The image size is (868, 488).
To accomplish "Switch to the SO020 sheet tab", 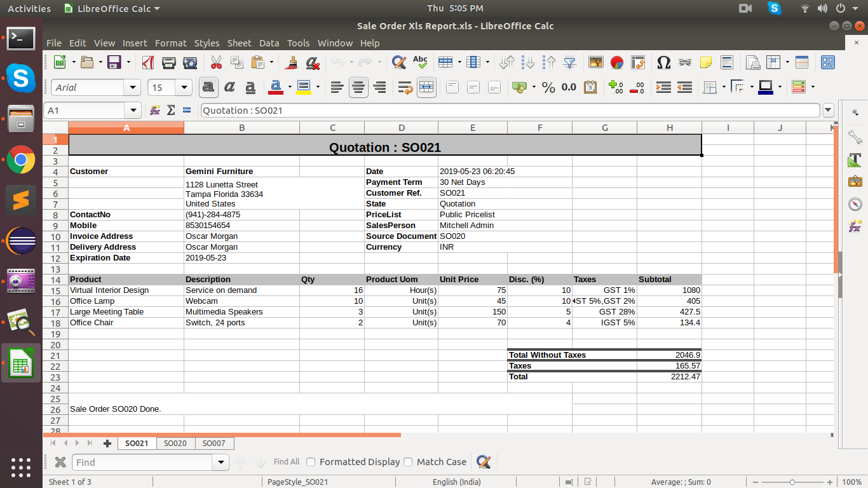I will pyautogui.click(x=175, y=444).
